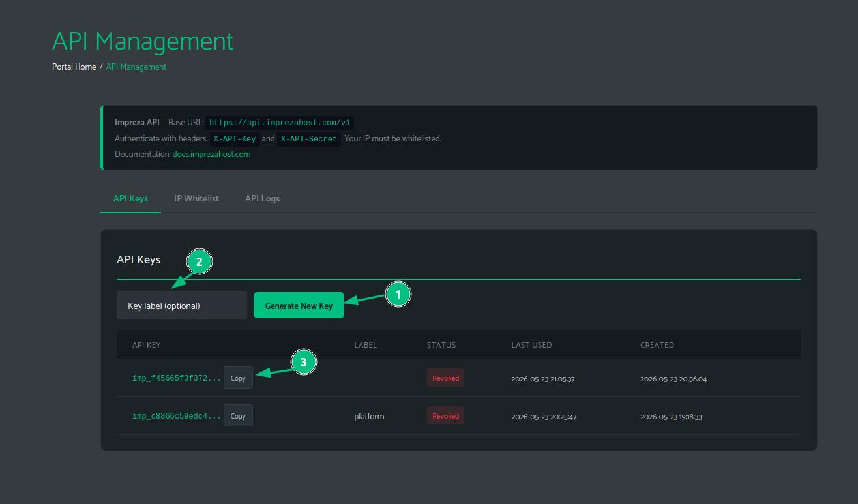Open the API Keys tab

130,198
